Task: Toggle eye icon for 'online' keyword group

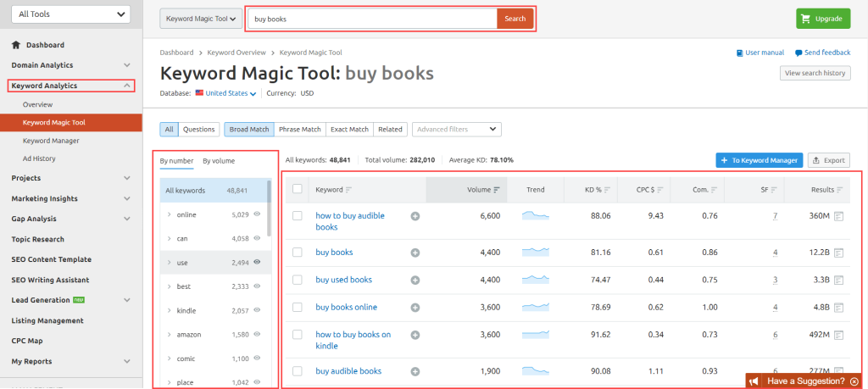Action: (256, 215)
